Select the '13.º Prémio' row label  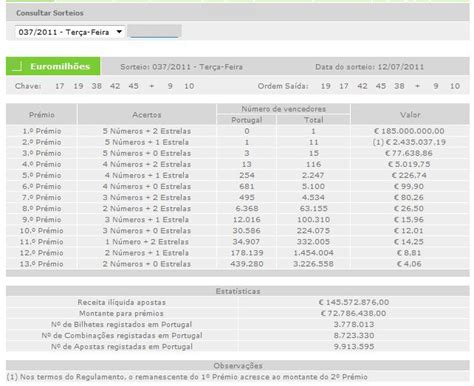click(42, 263)
